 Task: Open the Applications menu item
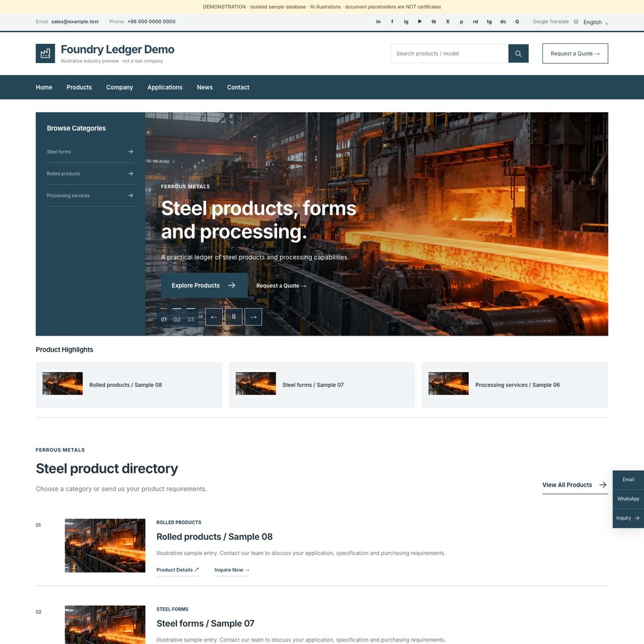[x=165, y=87]
